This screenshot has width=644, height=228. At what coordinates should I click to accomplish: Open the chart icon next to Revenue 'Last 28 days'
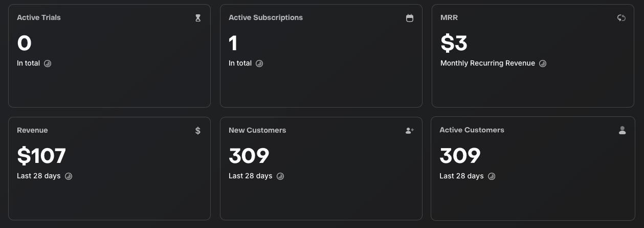pyautogui.click(x=68, y=176)
